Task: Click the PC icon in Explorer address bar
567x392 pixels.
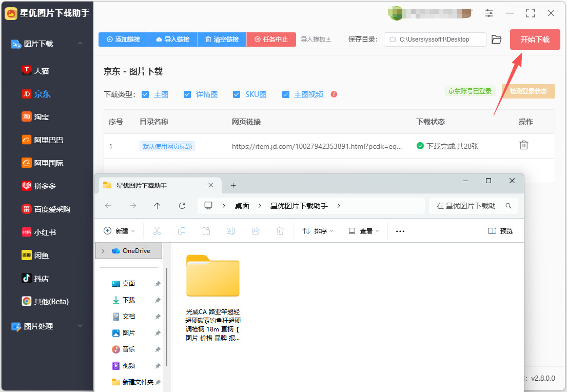Action: coord(208,205)
